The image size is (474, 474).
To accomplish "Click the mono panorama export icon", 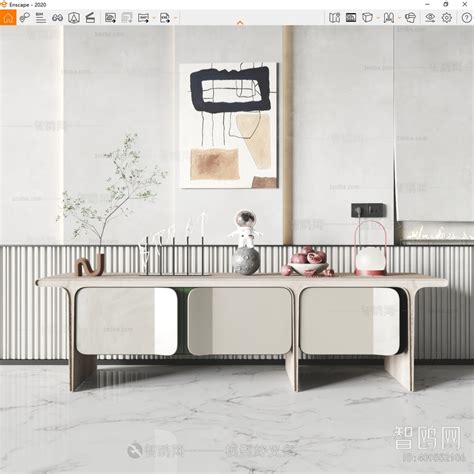I will [x=143, y=17].
